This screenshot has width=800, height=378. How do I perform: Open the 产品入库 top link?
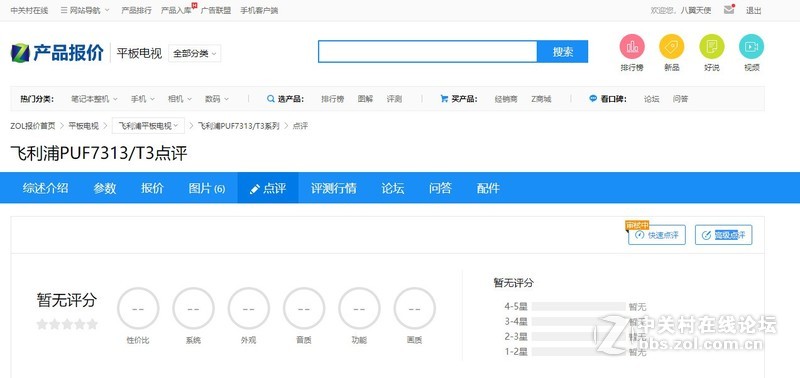point(176,10)
